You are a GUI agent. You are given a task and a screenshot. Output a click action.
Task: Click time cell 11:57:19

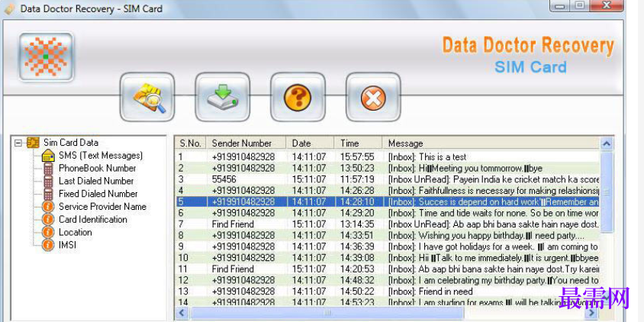tap(357, 179)
